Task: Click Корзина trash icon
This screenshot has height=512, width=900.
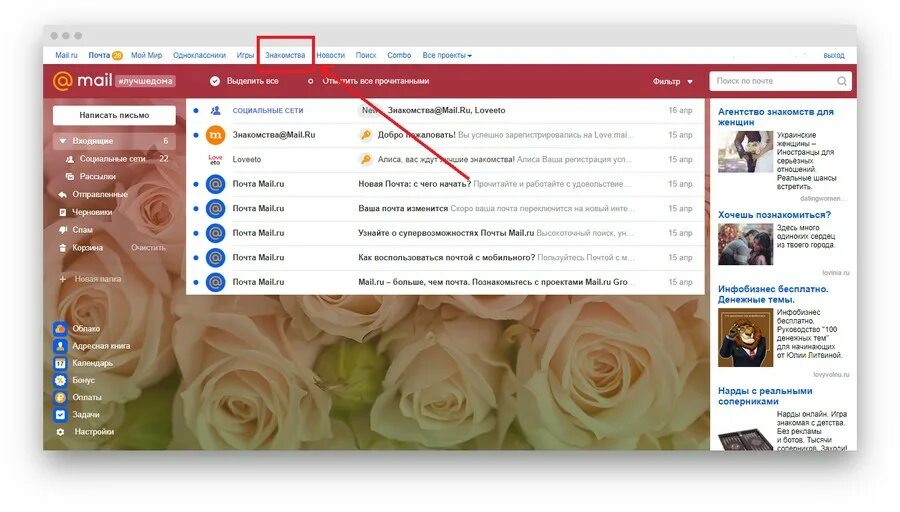Action: pos(63,248)
